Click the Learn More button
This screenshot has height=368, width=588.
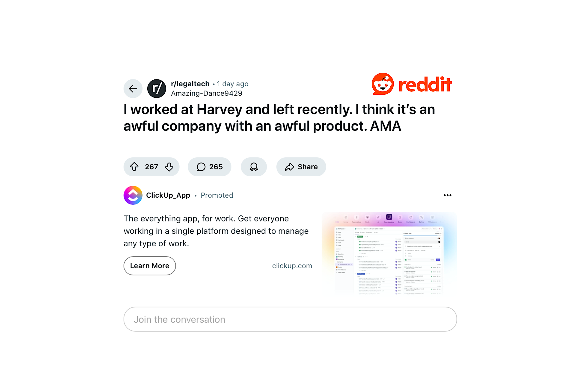[150, 266]
